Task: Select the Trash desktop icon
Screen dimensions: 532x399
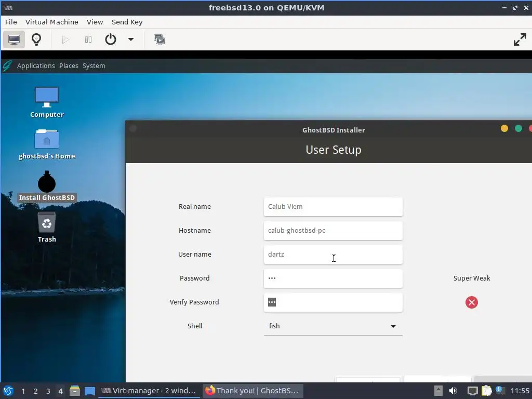Action: click(x=47, y=227)
